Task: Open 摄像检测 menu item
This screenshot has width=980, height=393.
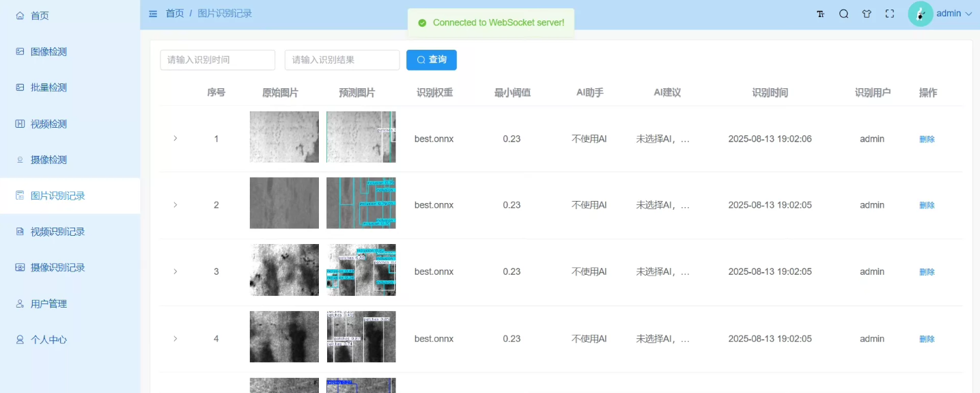Action: pos(70,159)
